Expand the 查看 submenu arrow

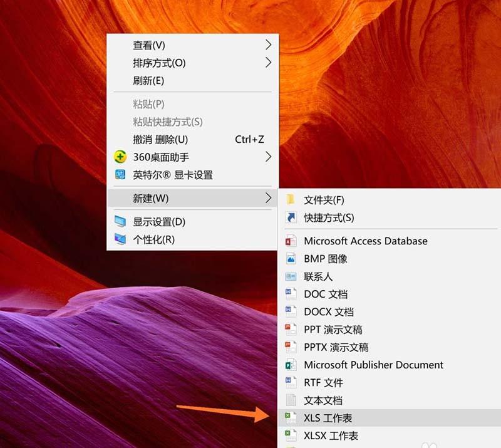(269, 44)
